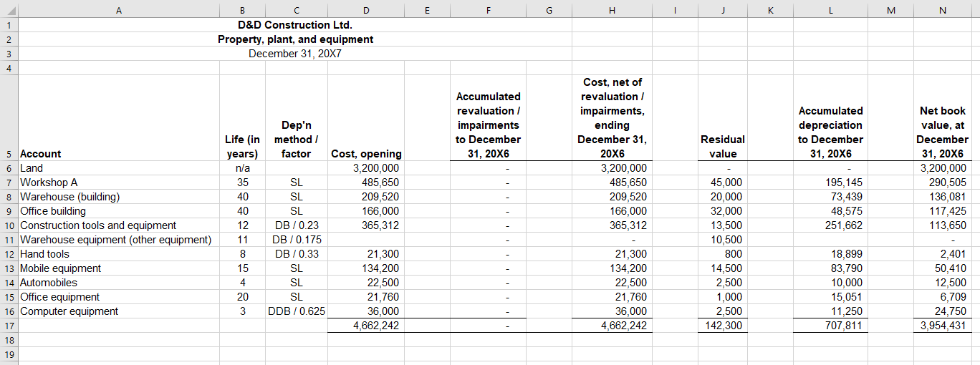The height and width of the screenshot is (365, 980).
Task: Click Workshop A opening cost 485,650 in column D
Action: [366, 182]
